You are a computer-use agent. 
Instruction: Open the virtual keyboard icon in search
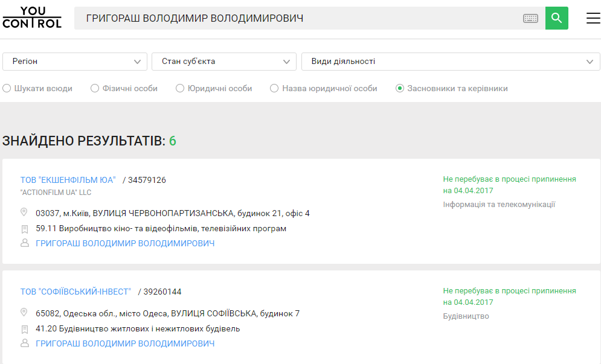pyautogui.click(x=530, y=19)
